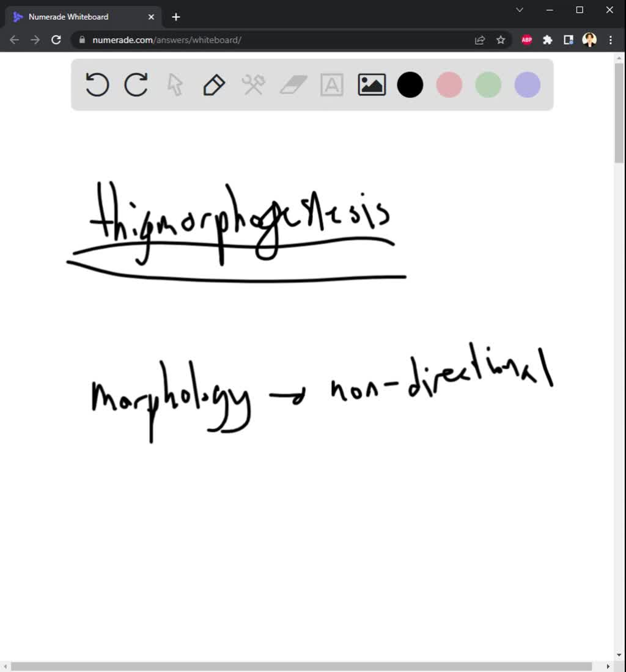Select the black drawing color

[410, 85]
